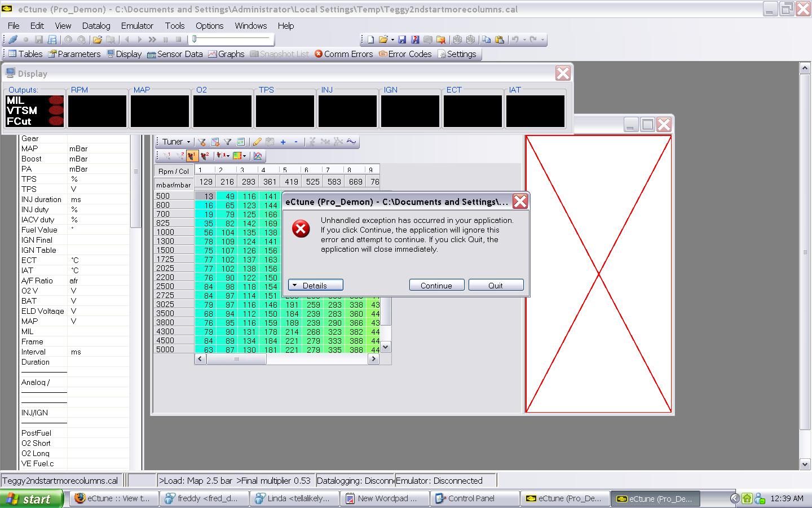Open calibration folder icon in right toolbar
The height and width of the screenshot is (508, 812).
(383, 40)
